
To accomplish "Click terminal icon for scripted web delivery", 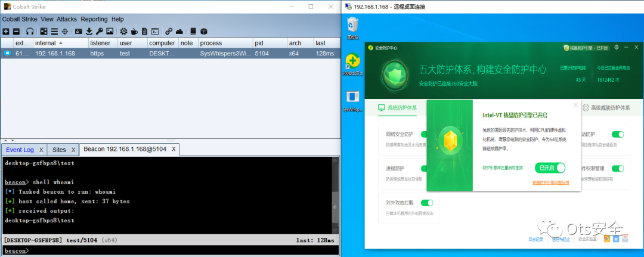I will [155, 31].
